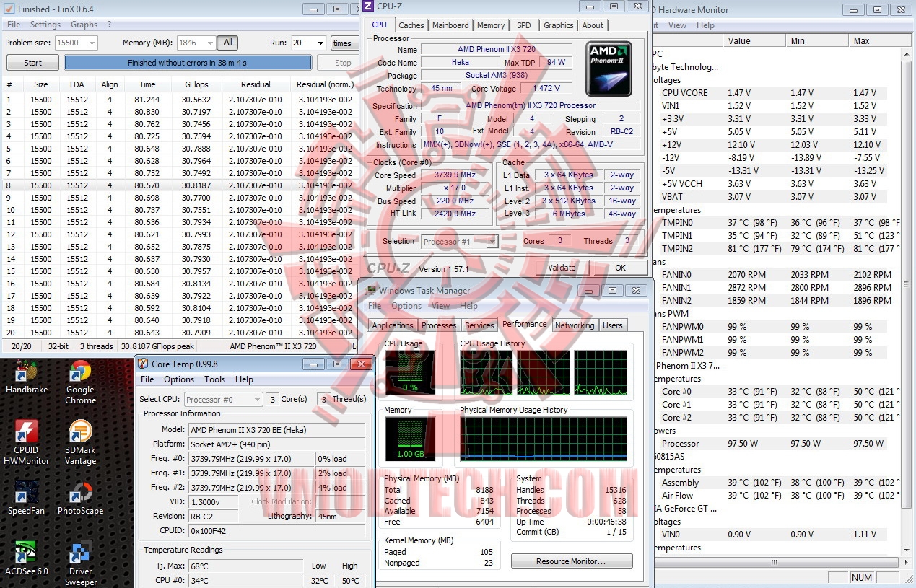The width and height of the screenshot is (916, 588).
Task: Click the Resource Monitor button
Action: point(572,561)
